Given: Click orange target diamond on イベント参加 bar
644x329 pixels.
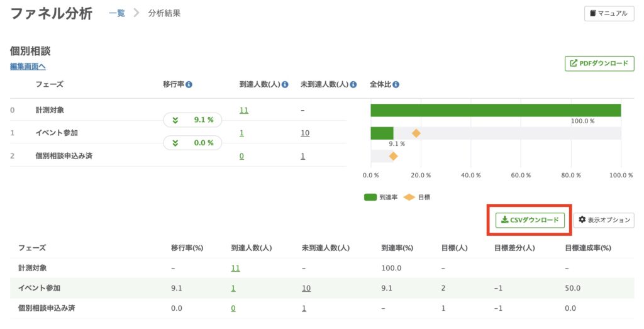Looking at the screenshot, I should coord(416,133).
